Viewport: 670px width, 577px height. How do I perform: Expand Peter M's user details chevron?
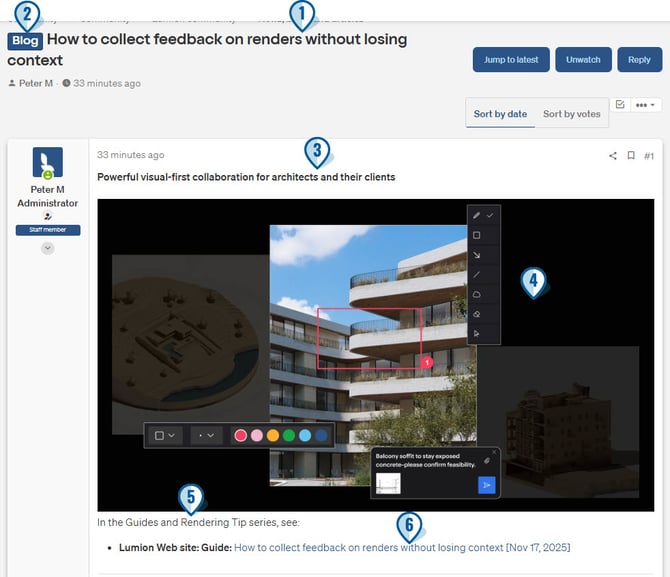click(47, 248)
